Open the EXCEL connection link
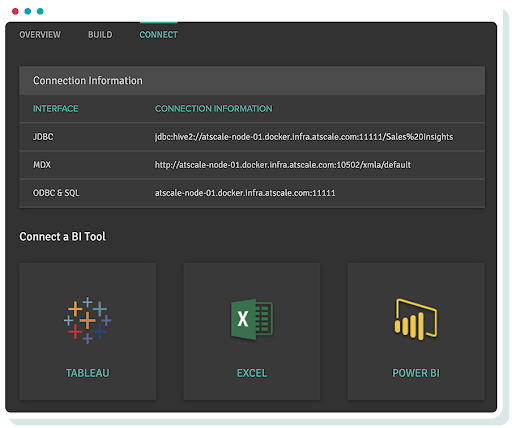Image resolution: width=512 pixels, height=428 pixels. click(252, 373)
